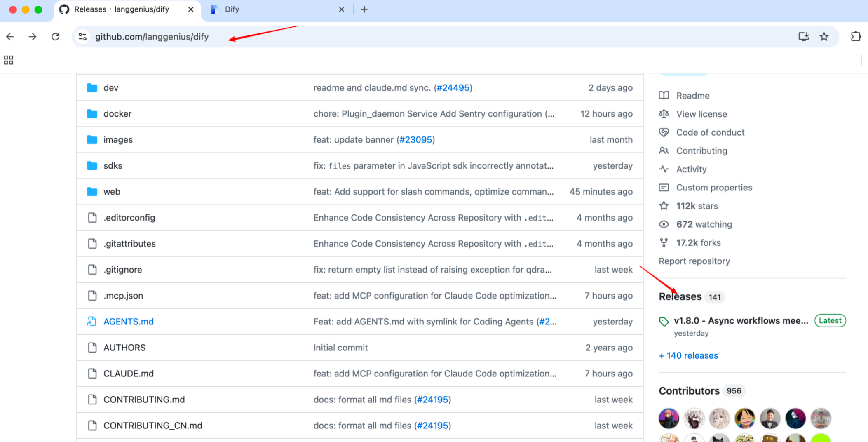Screen dimensions: 868x442
Task: Open the apps grid in bookmarks bar
Action: [9, 60]
